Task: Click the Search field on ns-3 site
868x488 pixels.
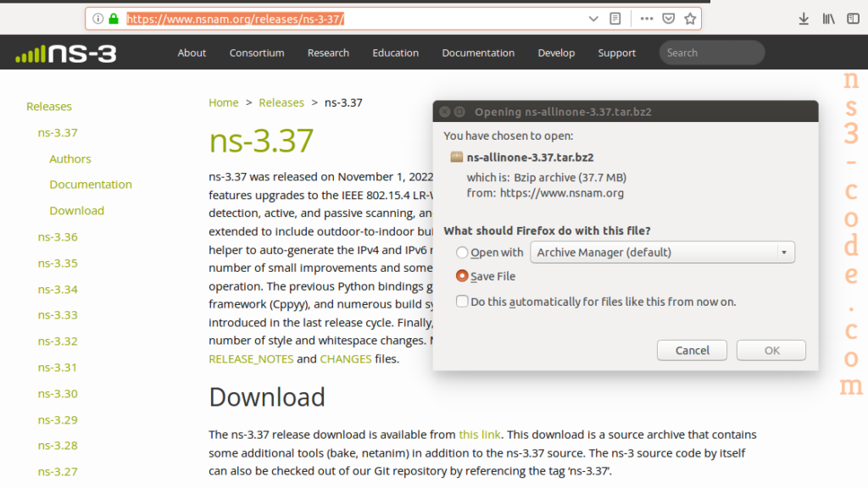Action: pos(712,53)
